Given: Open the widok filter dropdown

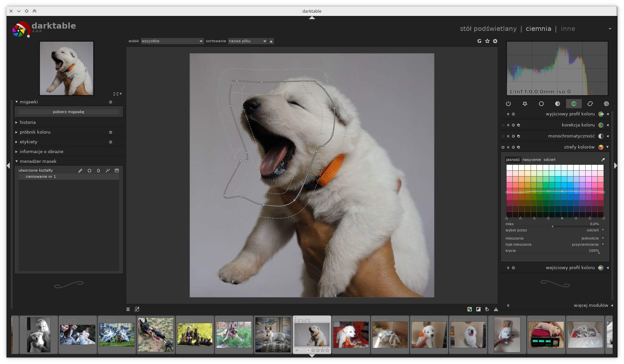Looking at the screenshot, I should pyautogui.click(x=172, y=41).
